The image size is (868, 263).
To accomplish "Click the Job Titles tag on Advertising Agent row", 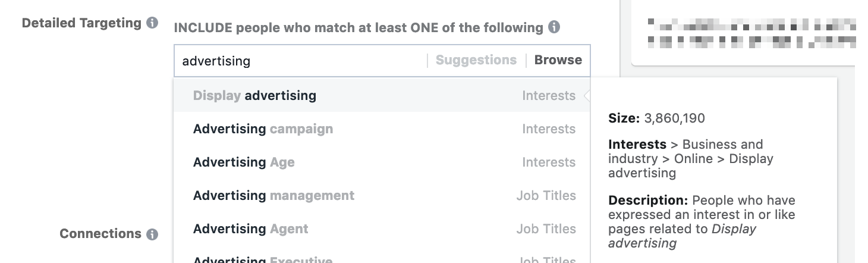I will tap(546, 229).
